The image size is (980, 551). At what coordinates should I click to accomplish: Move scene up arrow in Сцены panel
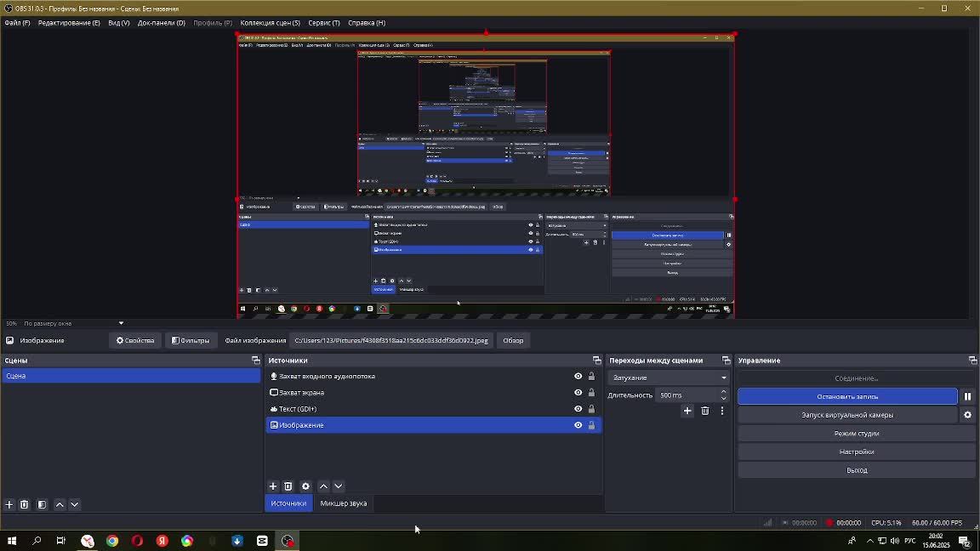(60, 504)
